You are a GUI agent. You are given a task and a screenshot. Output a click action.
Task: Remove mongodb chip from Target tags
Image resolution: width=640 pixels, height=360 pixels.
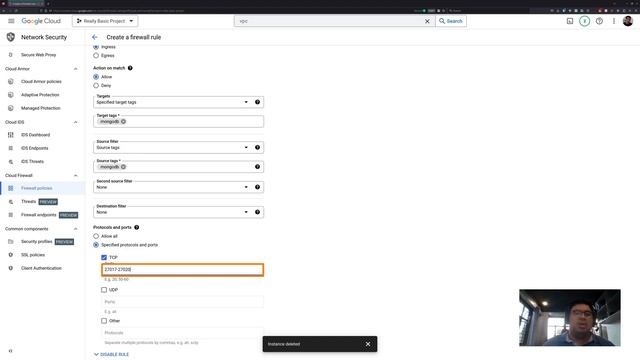(123, 122)
